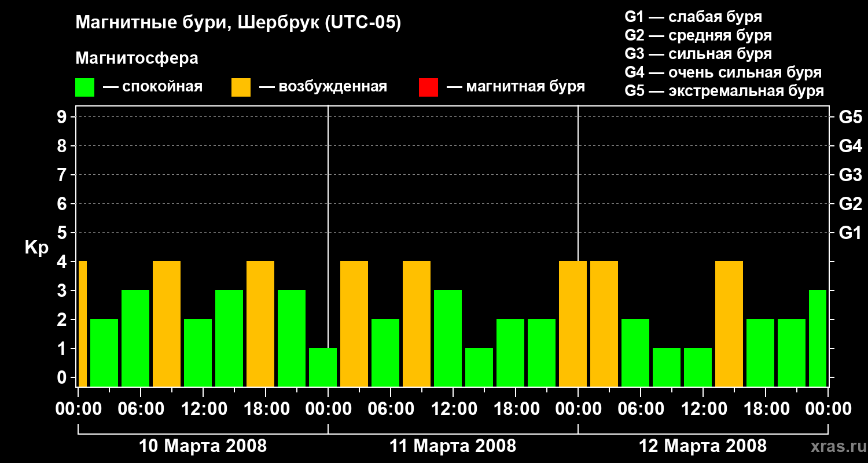This screenshot has height=463, width=868.
Task: Click the last green Kp 3 bar on 12 Марта
Action: pyautogui.click(x=818, y=338)
